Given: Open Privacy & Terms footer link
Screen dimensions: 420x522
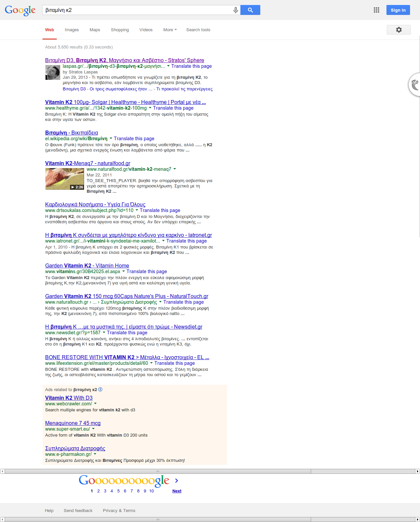Looking at the screenshot, I should click(x=119, y=510).
